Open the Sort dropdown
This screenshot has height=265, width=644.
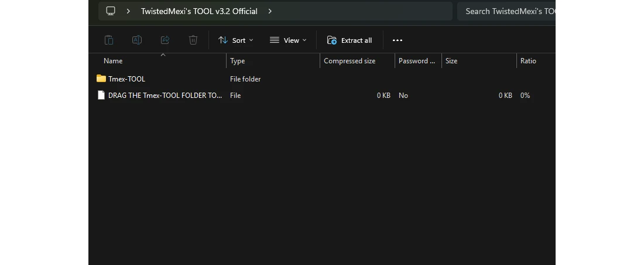[x=236, y=40]
